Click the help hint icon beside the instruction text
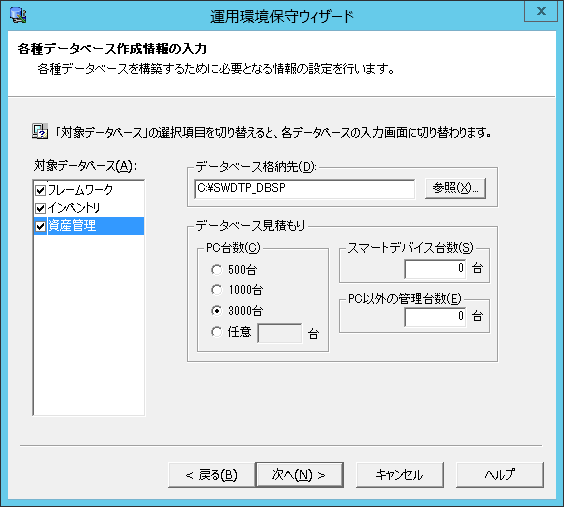 40,132
